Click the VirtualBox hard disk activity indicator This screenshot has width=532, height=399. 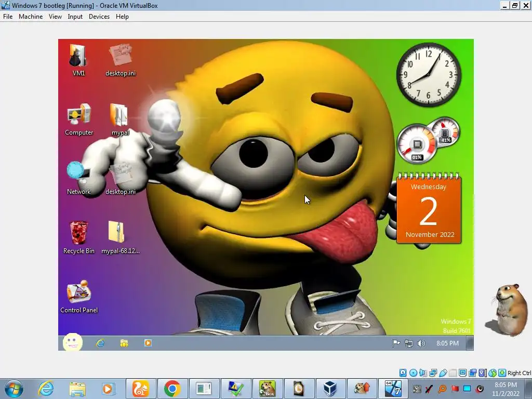tap(403, 373)
